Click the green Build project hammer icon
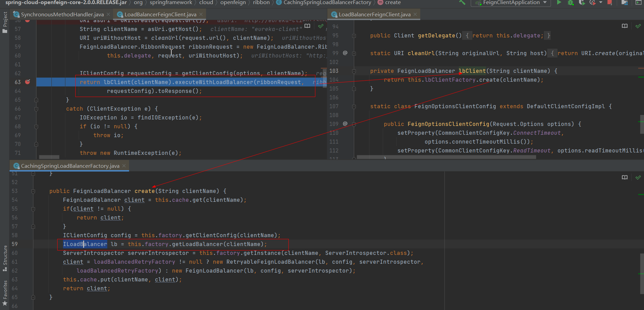This screenshot has height=310, width=644. pos(462,2)
